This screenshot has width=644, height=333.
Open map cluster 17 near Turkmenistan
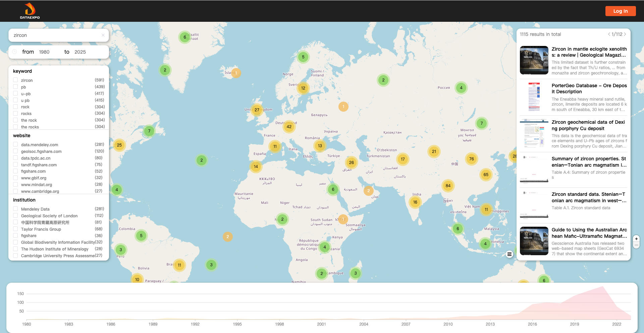pos(403,159)
